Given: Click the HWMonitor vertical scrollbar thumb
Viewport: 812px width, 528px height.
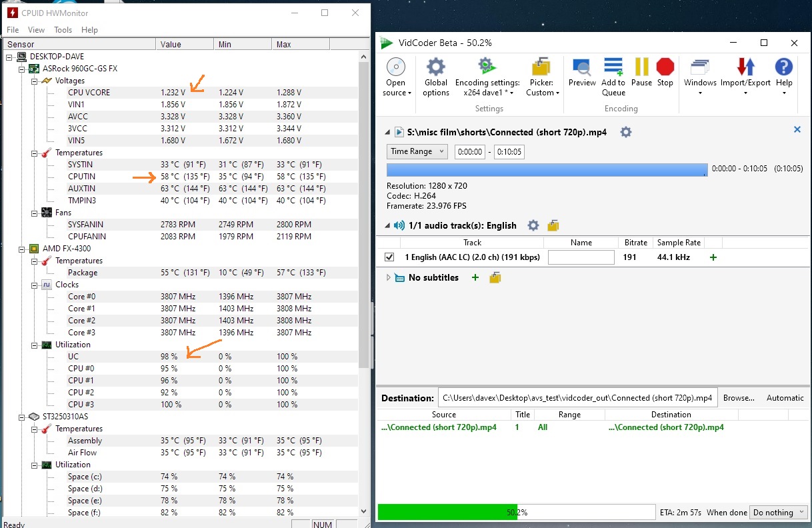Looking at the screenshot, I should point(363,213).
